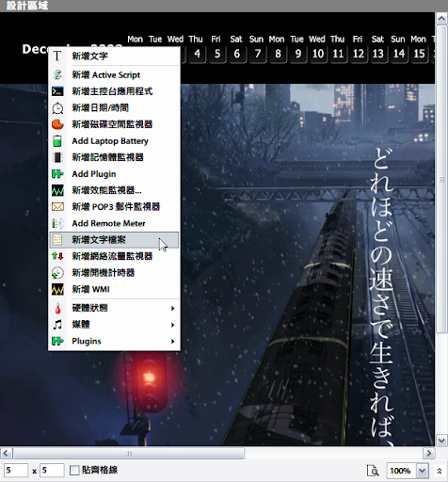
Task: Click calendar day 13 button
Action: [x=378, y=54]
